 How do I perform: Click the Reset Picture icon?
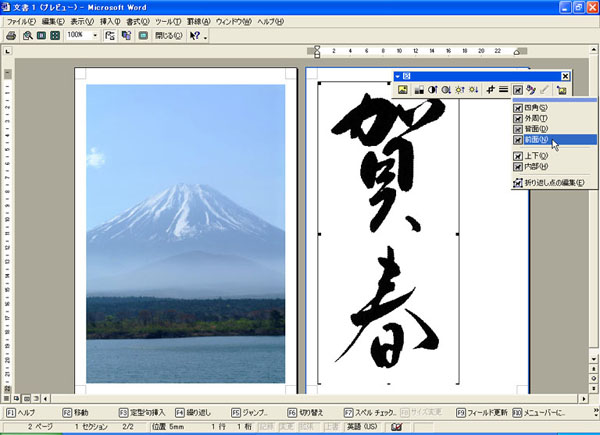562,90
